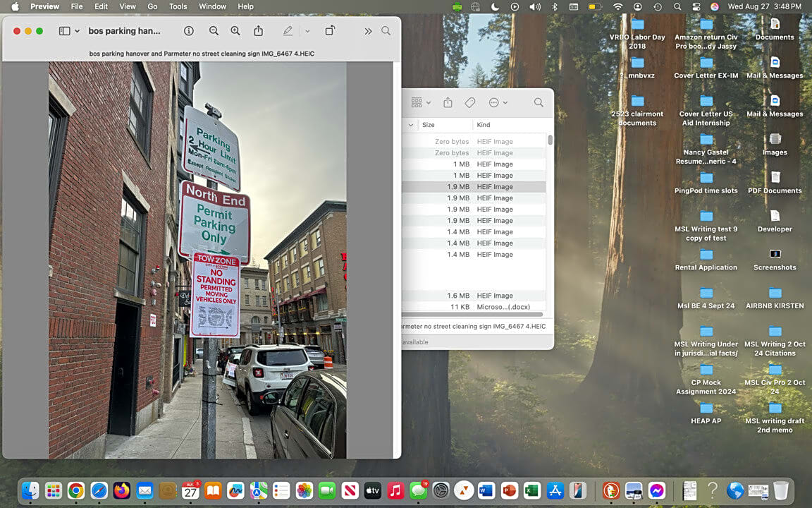
Task: Click the Inspector info icon in Preview
Action: [189, 31]
